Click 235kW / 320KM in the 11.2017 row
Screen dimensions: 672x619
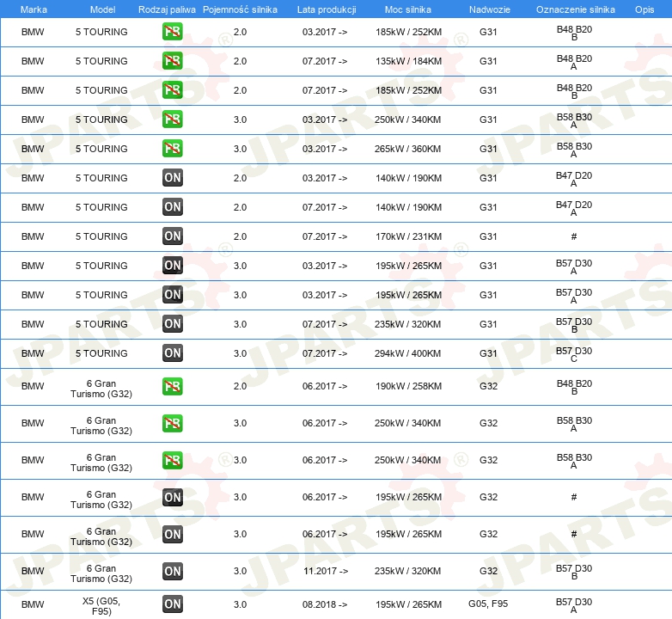(407, 571)
